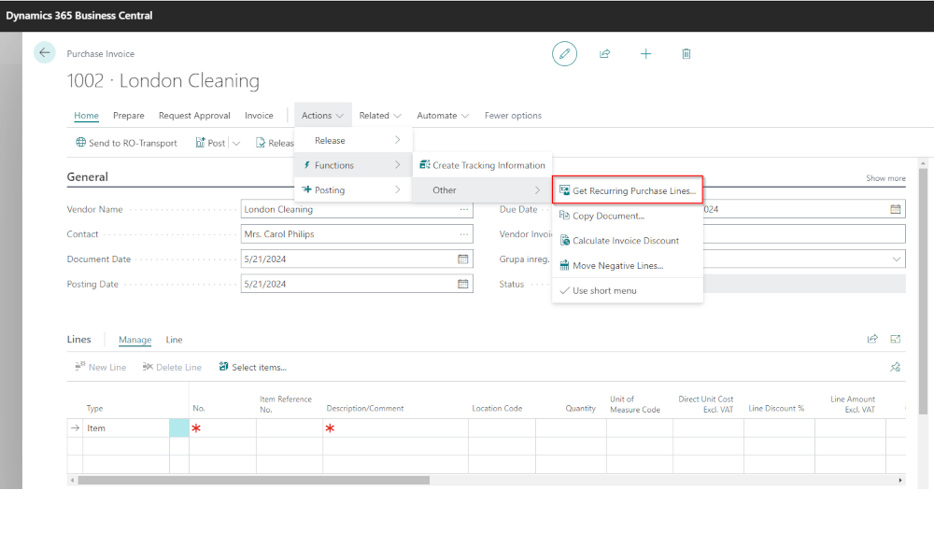Click the horizontal scrollbar in Lines grid

[x=254, y=480]
